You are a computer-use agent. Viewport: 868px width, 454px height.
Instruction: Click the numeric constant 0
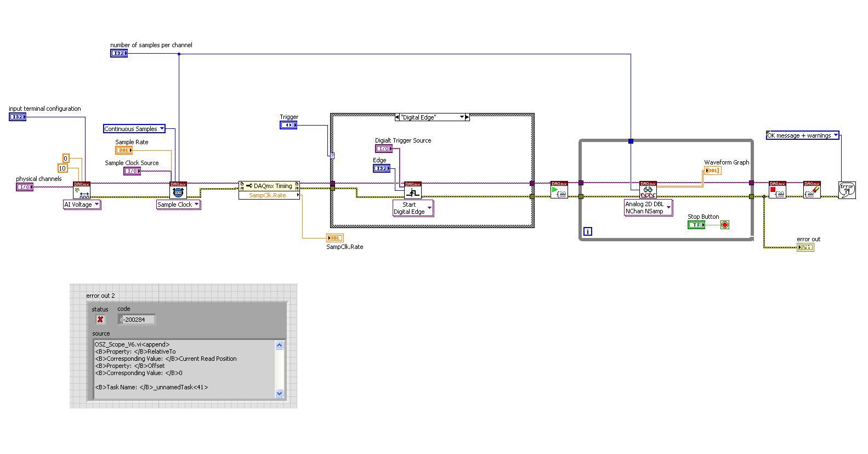66,158
